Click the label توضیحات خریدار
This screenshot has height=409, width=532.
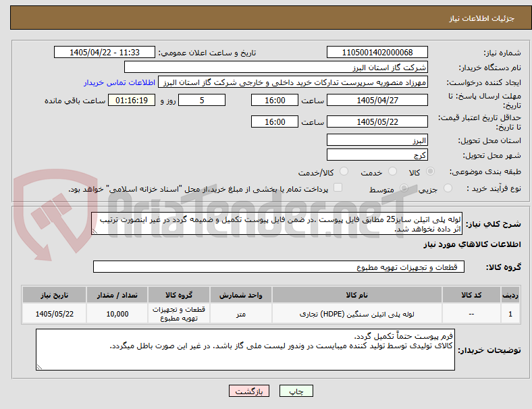[489, 350]
